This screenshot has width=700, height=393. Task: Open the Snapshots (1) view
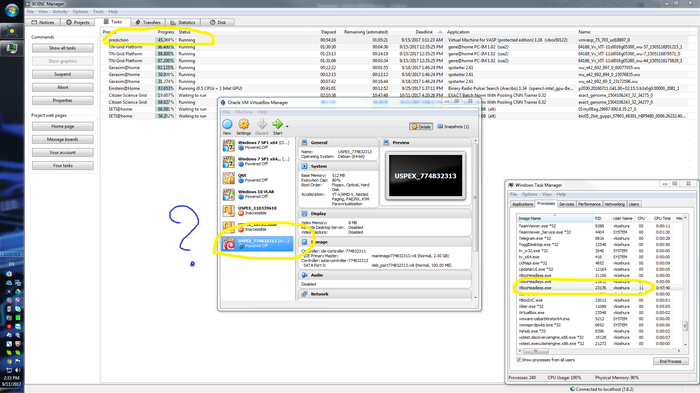click(x=453, y=126)
